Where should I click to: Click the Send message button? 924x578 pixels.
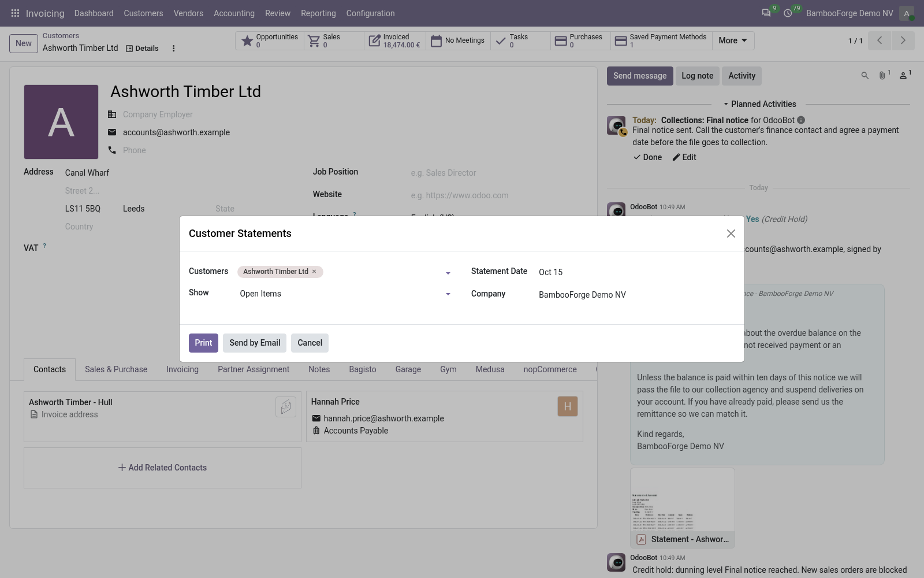640,76
